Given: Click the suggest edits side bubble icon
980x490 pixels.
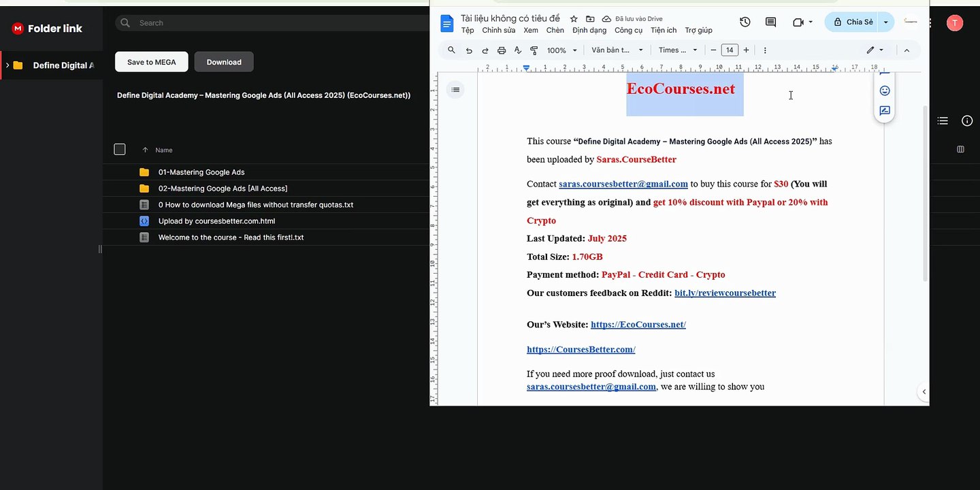Looking at the screenshot, I should pyautogui.click(x=885, y=111).
